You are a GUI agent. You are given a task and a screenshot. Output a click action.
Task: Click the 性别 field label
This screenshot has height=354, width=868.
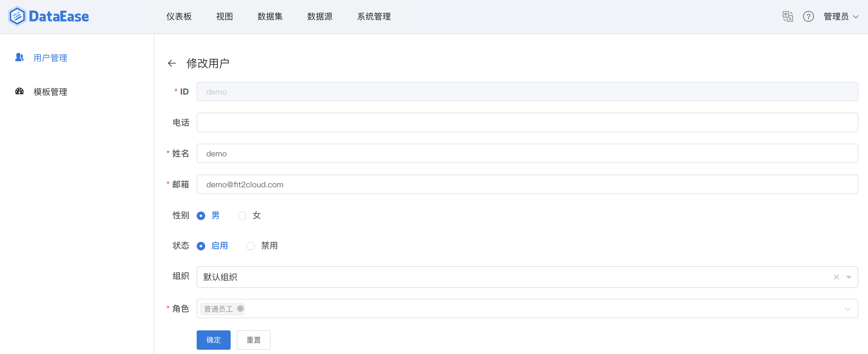(x=181, y=215)
